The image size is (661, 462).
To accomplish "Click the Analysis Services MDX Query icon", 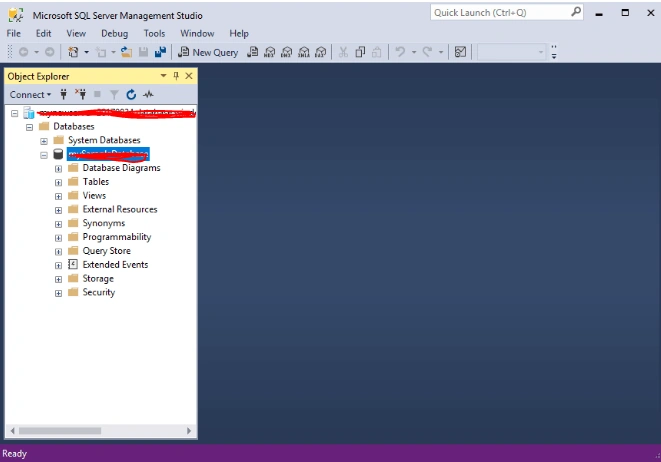I will (270, 52).
